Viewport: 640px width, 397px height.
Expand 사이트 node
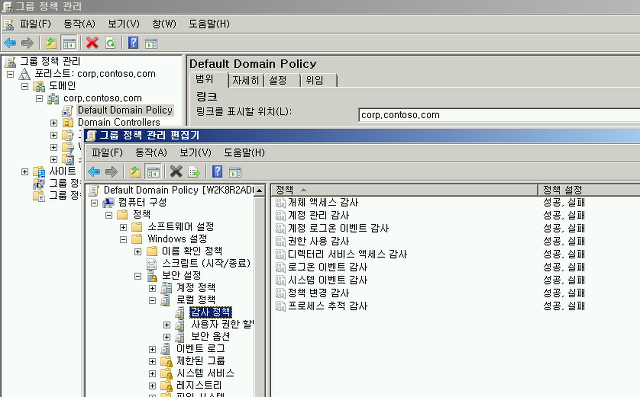click(24, 171)
